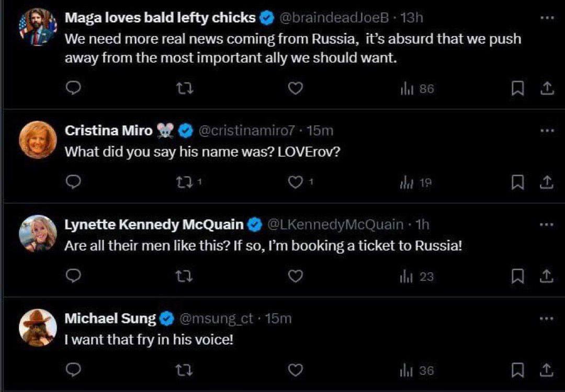This screenshot has width=565, height=392.
Task: Open @msung_ct profile handle
Action: (216, 318)
